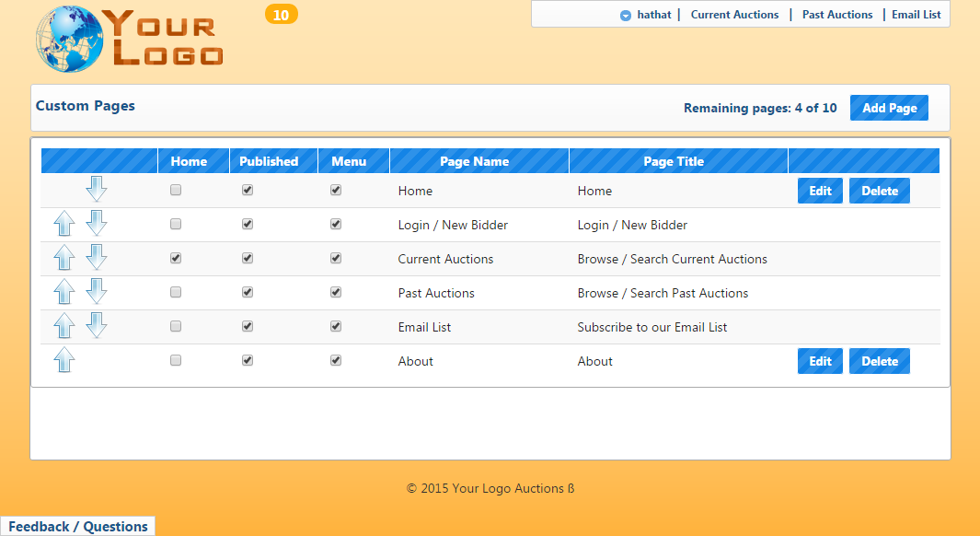
Task: Move Home page down with arrow
Action: [97, 189]
